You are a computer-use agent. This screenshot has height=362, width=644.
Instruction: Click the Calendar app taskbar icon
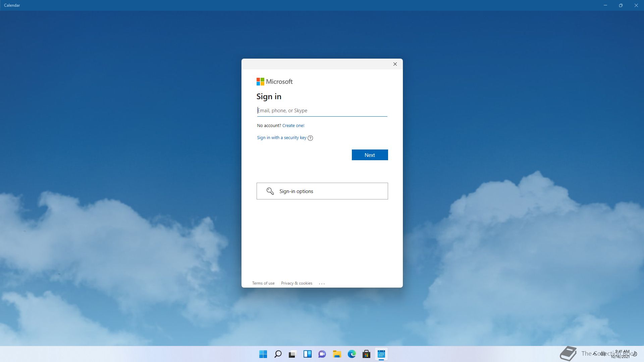point(381,354)
